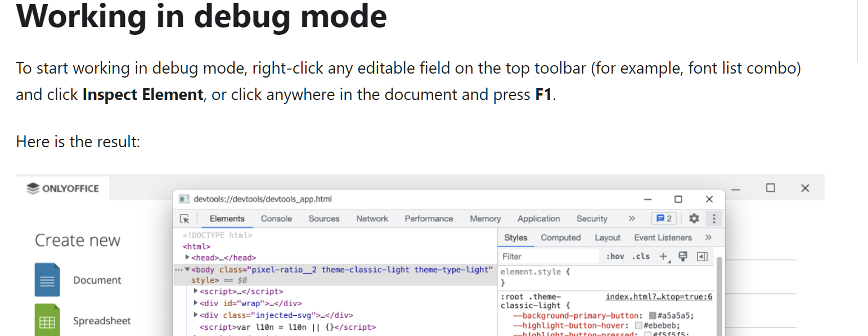Click the inspect element picker icon in DevTools
The width and height of the screenshot is (868, 336).
(185, 219)
